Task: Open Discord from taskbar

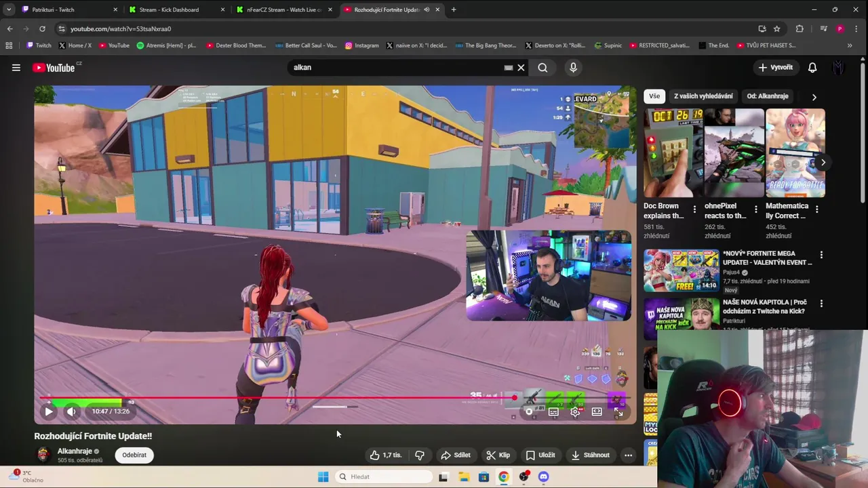Action: coord(543,476)
